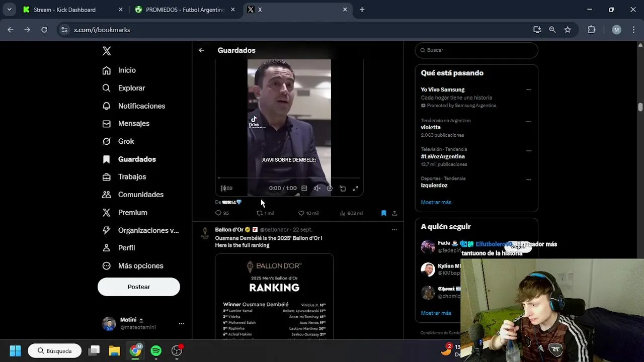Open the Chrome three-dot menu
This screenshot has width=644, height=362.
[x=633, y=30]
